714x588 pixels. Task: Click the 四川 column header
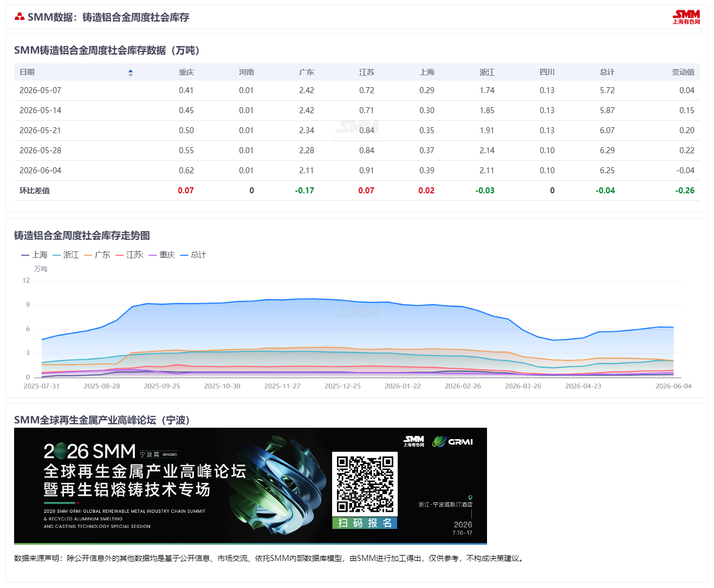click(547, 72)
